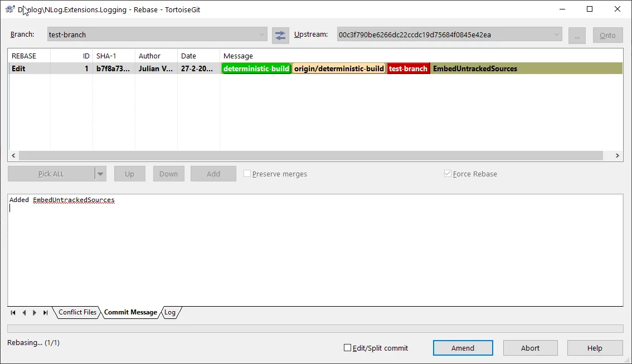Click red test-branch label
Screen dimensions: 632x364
point(408,68)
